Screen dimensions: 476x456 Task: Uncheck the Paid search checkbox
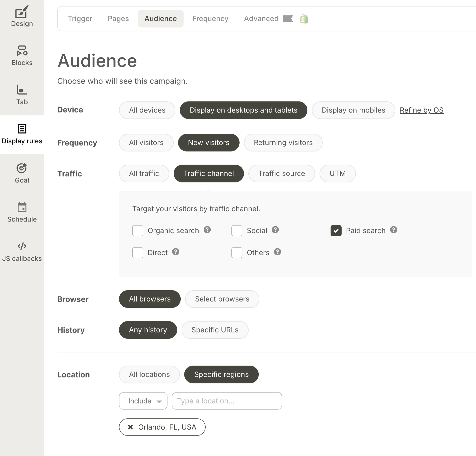(x=336, y=231)
